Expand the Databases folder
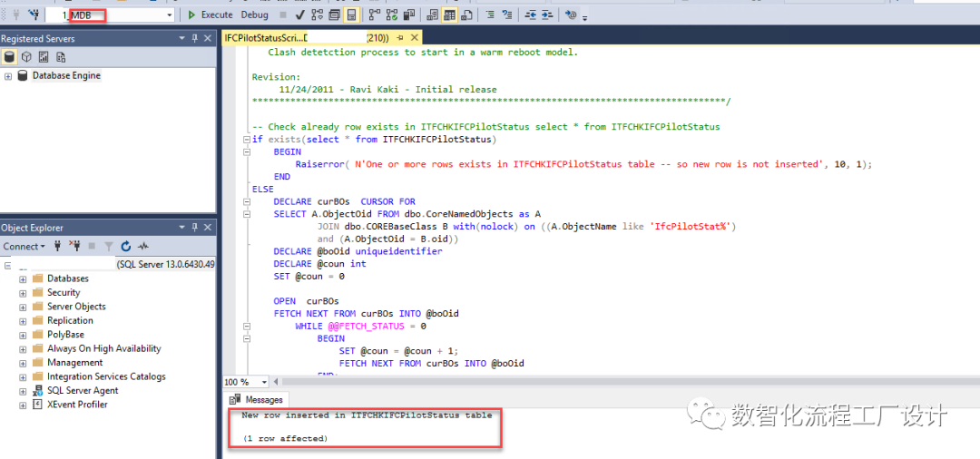Image resolution: width=980 pixels, height=459 pixels. [x=23, y=279]
